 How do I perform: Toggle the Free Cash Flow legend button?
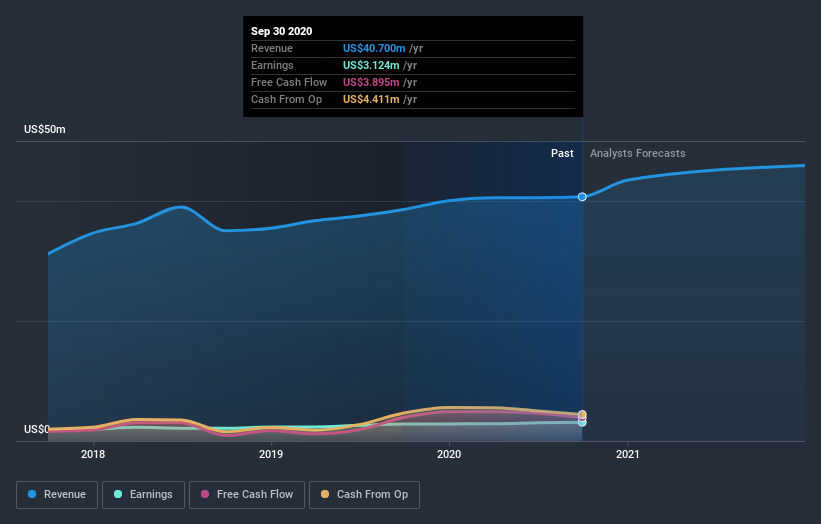point(247,495)
